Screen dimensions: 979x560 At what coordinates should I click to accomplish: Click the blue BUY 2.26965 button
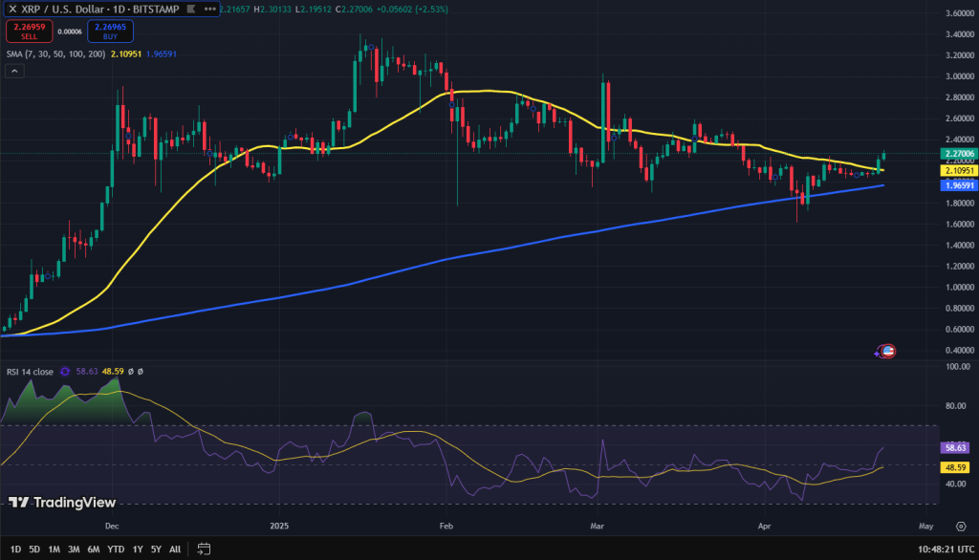point(110,31)
